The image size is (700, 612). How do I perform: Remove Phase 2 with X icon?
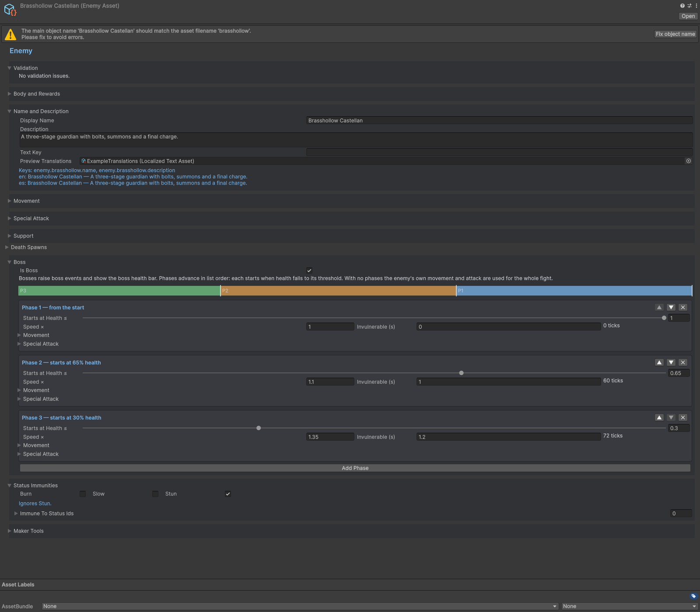(683, 362)
